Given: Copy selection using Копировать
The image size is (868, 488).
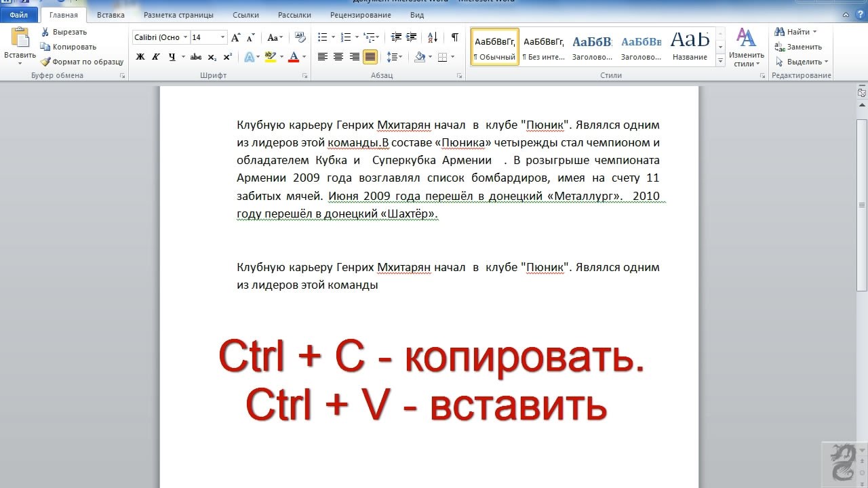Looking at the screenshot, I should (68, 47).
